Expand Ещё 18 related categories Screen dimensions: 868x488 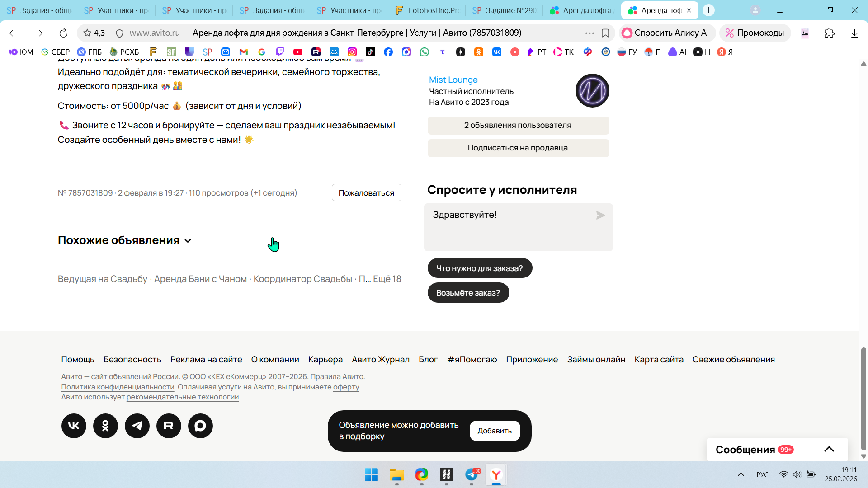(x=387, y=279)
